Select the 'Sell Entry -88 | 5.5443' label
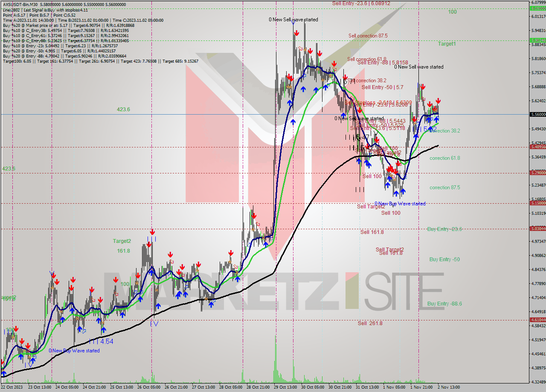The image size is (546, 392). tap(380, 121)
